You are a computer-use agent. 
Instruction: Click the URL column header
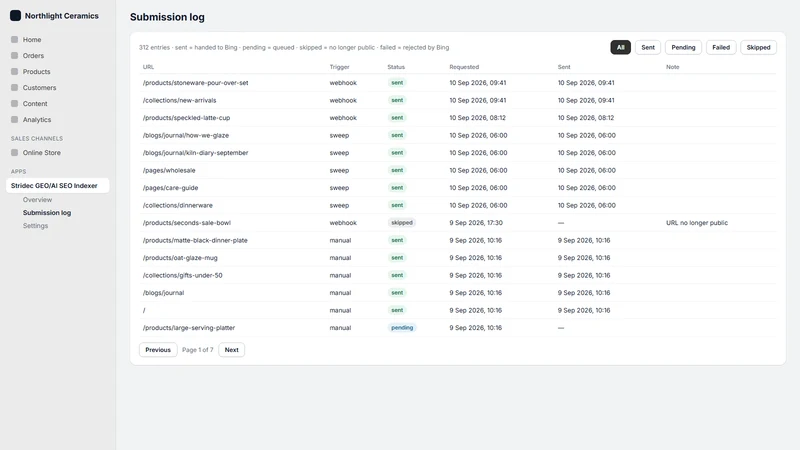pos(148,67)
